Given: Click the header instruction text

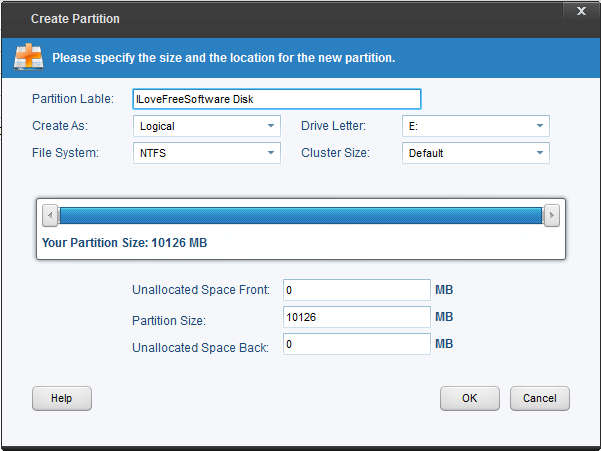Looking at the screenshot, I should (223, 58).
